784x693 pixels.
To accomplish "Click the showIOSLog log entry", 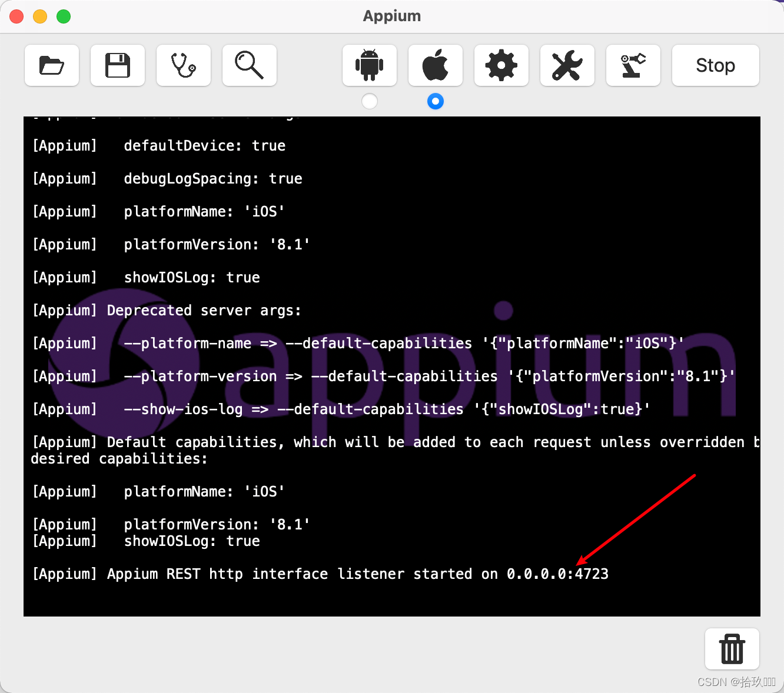I will pyautogui.click(x=192, y=277).
